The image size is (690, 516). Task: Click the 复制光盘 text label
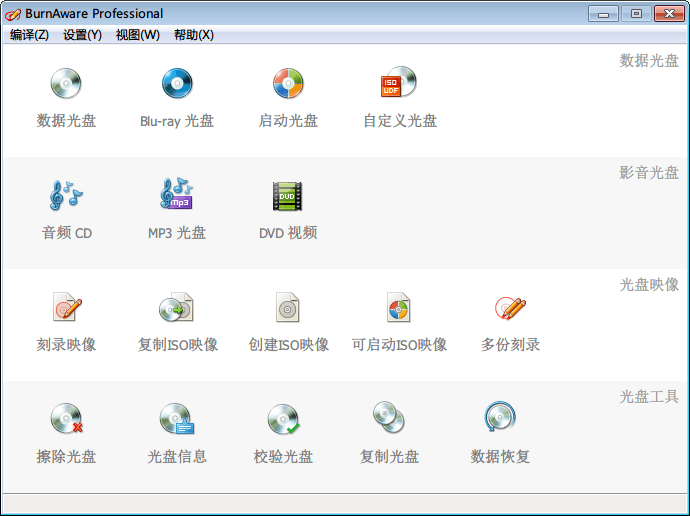tap(389, 457)
